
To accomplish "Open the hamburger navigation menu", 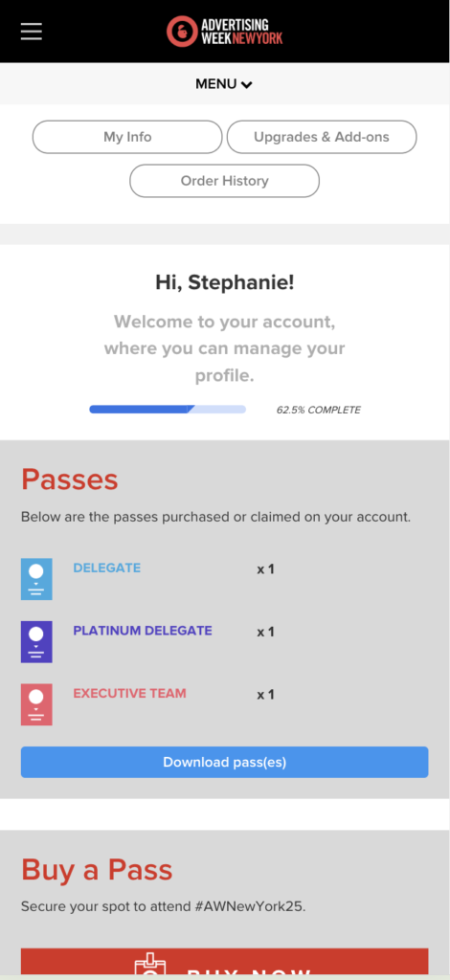I will pos(32,32).
